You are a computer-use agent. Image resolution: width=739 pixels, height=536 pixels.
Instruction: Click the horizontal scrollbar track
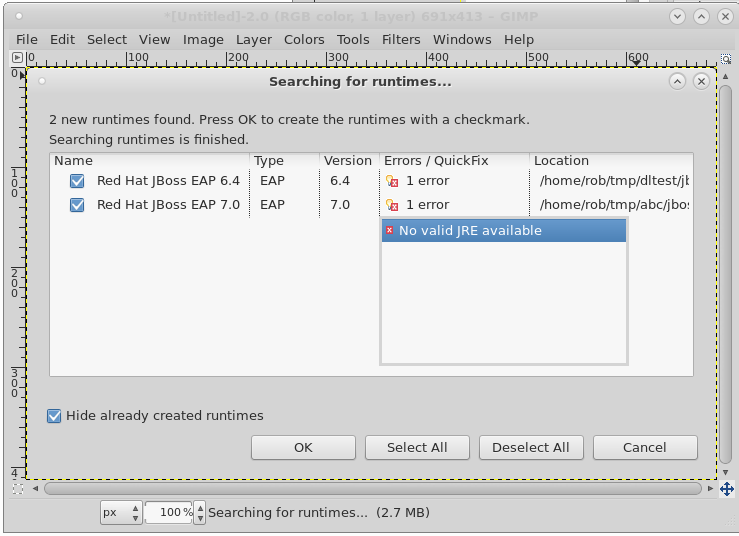coord(372,489)
